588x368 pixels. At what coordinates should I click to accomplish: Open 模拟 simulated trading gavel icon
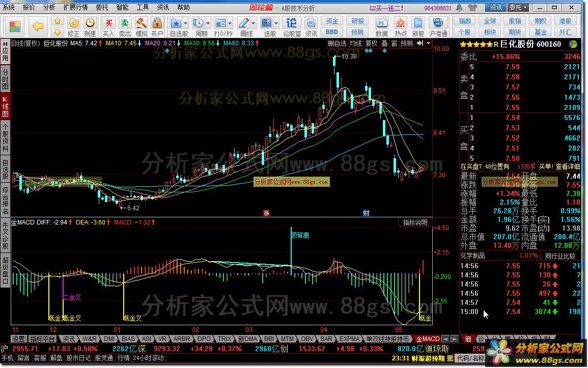click(142, 26)
